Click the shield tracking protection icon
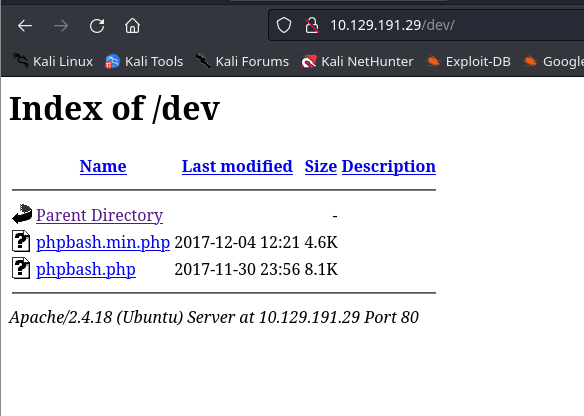Screen dimensions: 584x416 click(x=284, y=26)
